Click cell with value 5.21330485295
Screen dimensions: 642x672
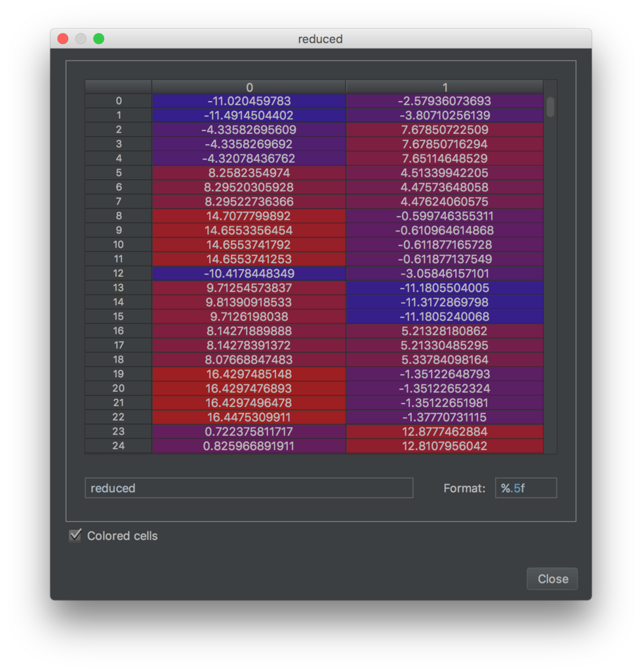(x=445, y=345)
